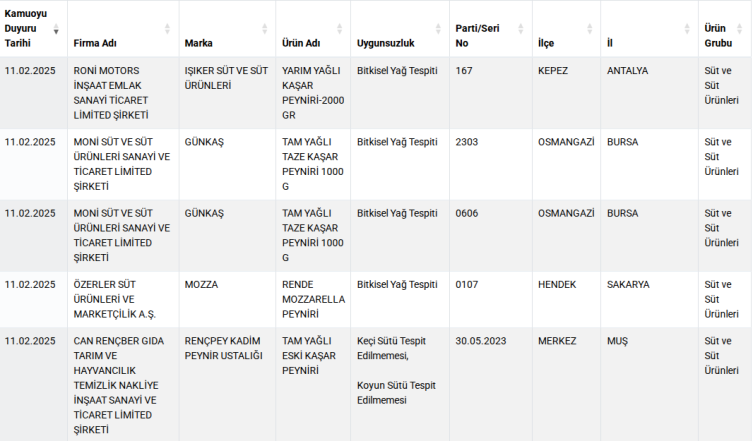Toggle sort arrows on Ürün Adı column

click(x=338, y=29)
